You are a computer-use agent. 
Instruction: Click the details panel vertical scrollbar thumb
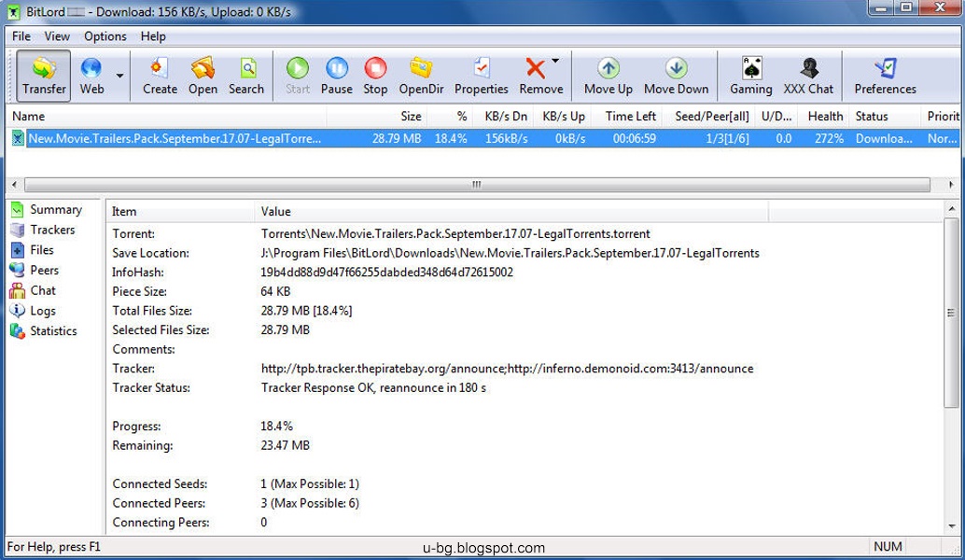(951, 312)
